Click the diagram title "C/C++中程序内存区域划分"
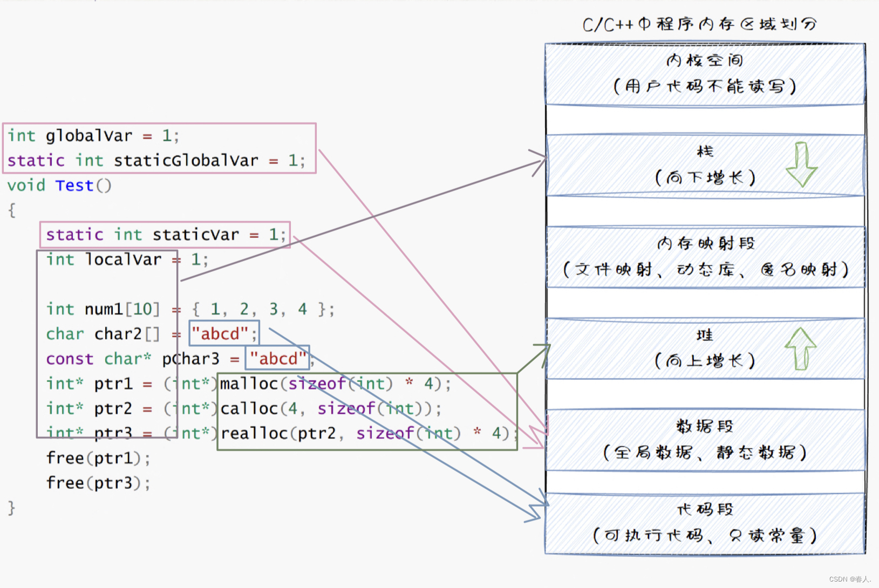The height and width of the screenshot is (588, 879). [700, 24]
